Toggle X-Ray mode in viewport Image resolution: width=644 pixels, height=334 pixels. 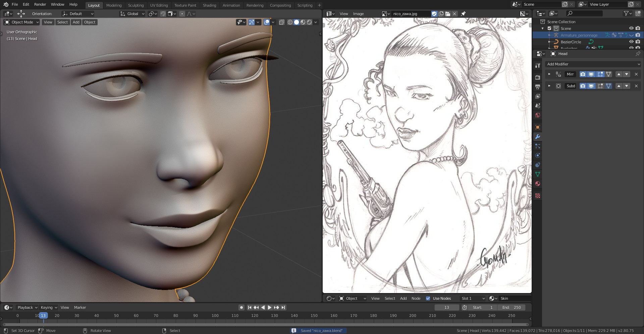[282, 22]
